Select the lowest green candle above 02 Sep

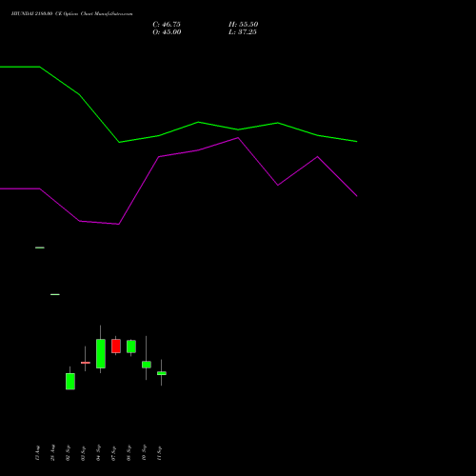click(70, 381)
